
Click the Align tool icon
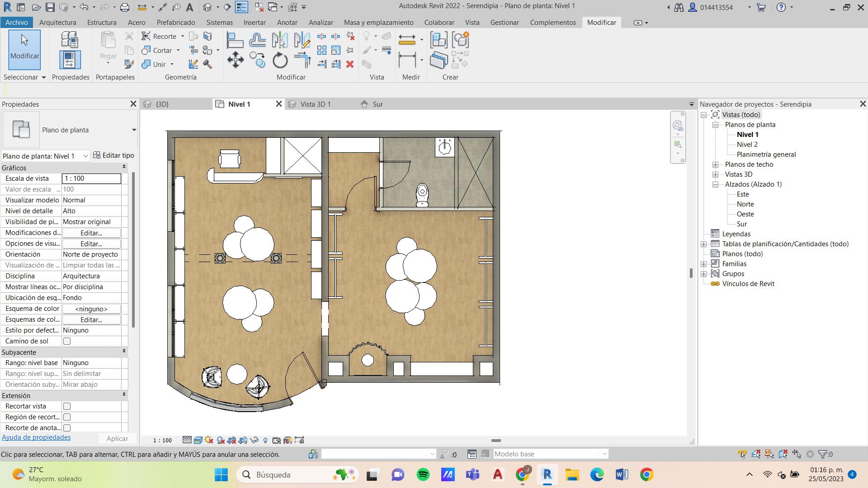(235, 40)
